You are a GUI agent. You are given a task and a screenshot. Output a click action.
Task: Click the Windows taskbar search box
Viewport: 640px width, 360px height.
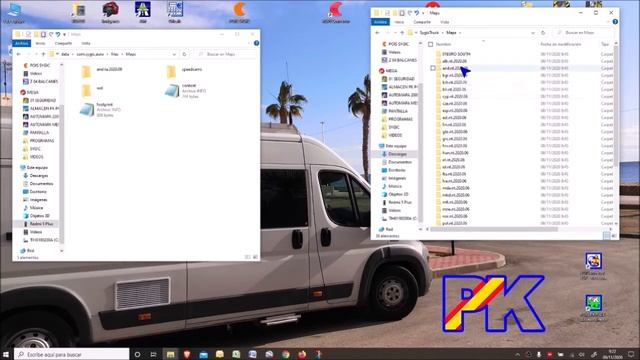click(72, 354)
